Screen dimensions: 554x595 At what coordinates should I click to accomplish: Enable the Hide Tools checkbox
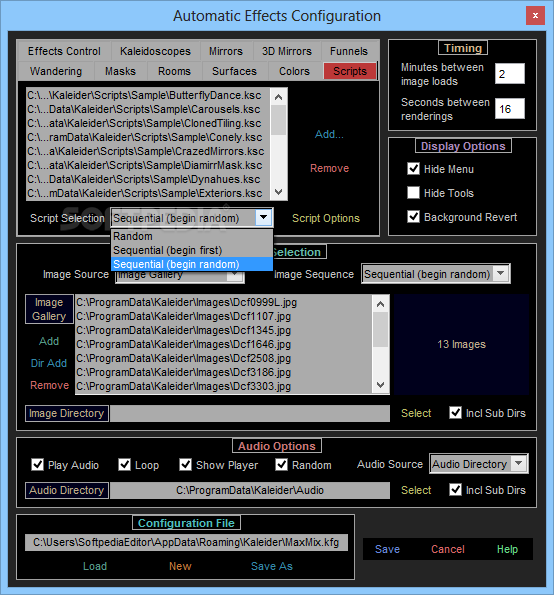[413, 193]
